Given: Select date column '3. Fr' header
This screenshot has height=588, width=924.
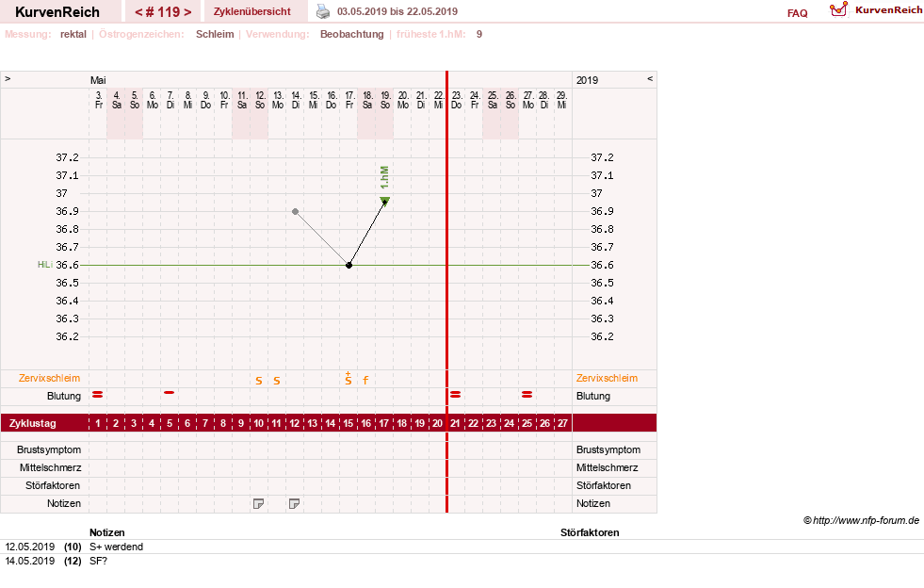Looking at the screenshot, I should click(x=98, y=100).
